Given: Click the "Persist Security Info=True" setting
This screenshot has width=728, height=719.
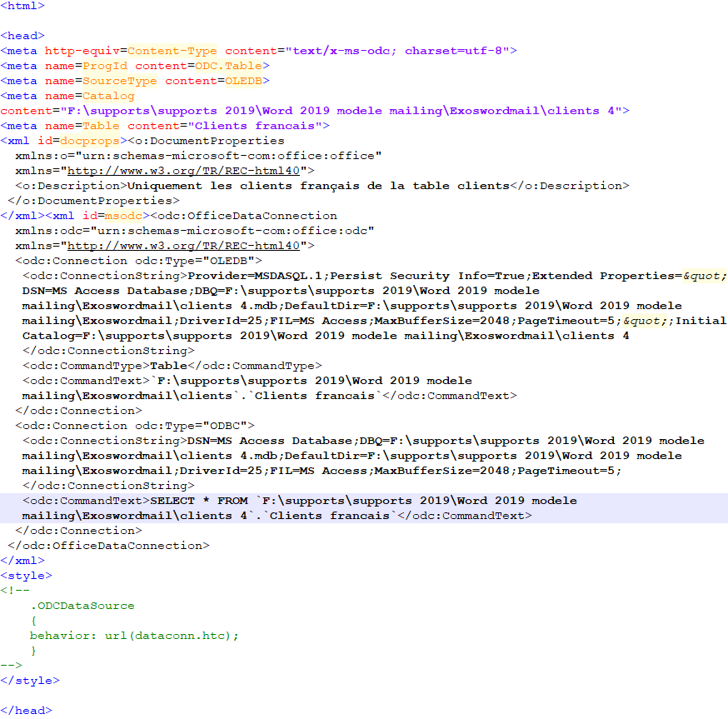Looking at the screenshot, I should tap(427, 276).
